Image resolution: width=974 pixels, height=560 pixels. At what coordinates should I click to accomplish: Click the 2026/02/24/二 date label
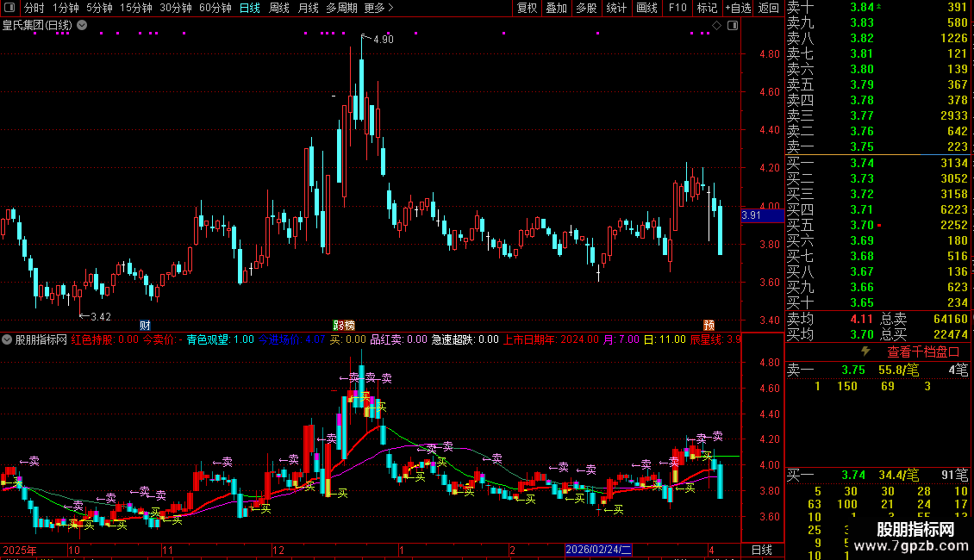pyautogui.click(x=598, y=550)
